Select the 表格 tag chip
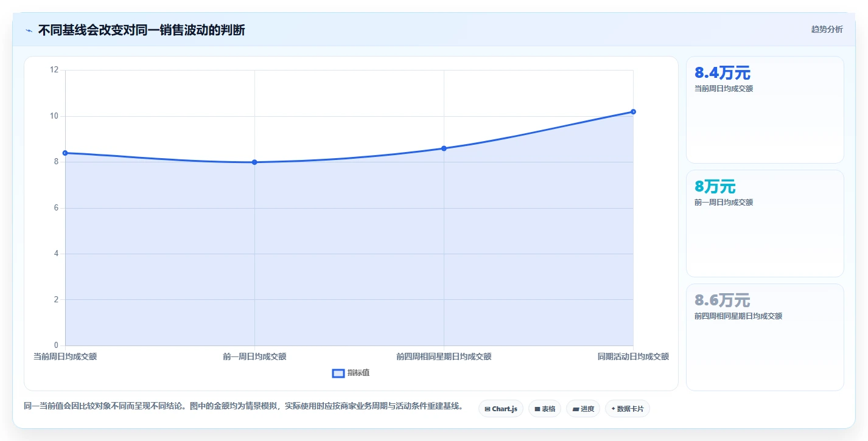The height and width of the screenshot is (441, 868). [545, 409]
